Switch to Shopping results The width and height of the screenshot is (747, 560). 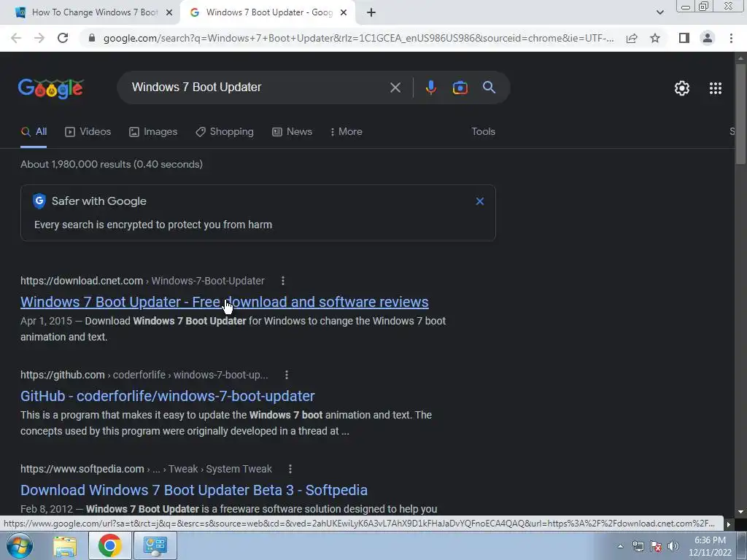tap(225, 132)
